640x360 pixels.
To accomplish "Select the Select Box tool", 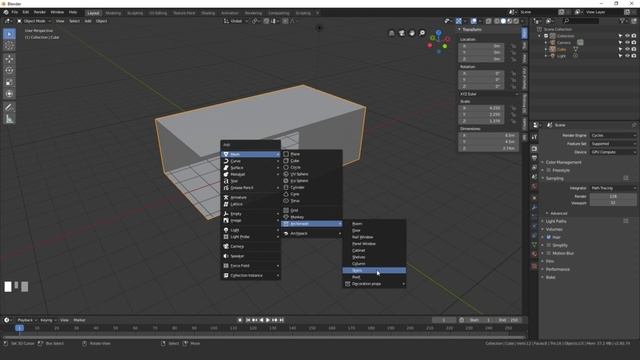I will click(9, 34).
